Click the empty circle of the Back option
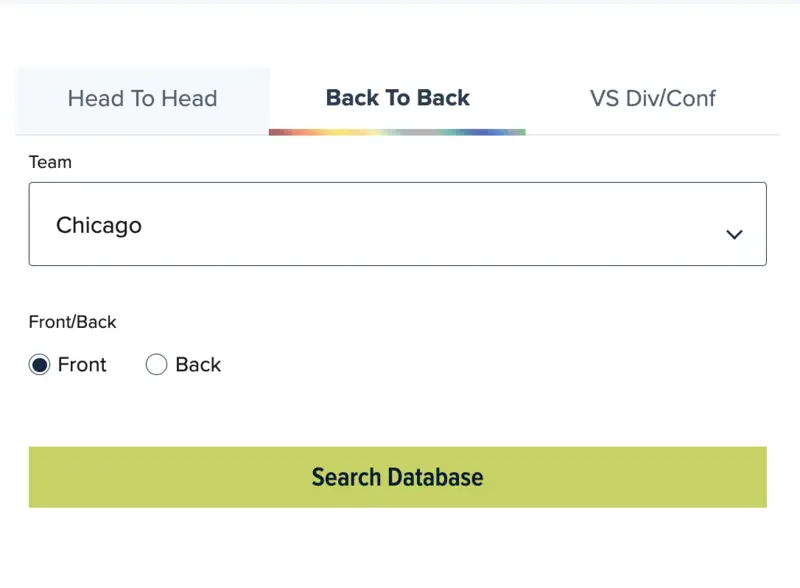 (x=156, y=365)
